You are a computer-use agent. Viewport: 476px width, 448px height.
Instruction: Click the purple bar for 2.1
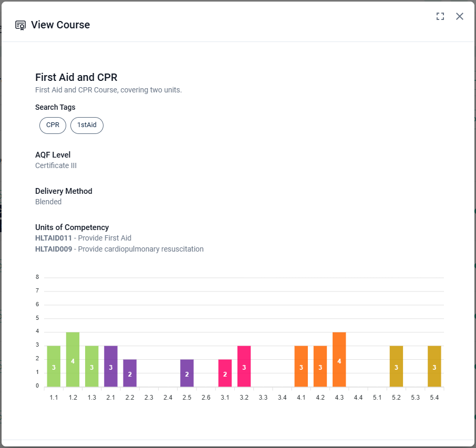(111, 367)
